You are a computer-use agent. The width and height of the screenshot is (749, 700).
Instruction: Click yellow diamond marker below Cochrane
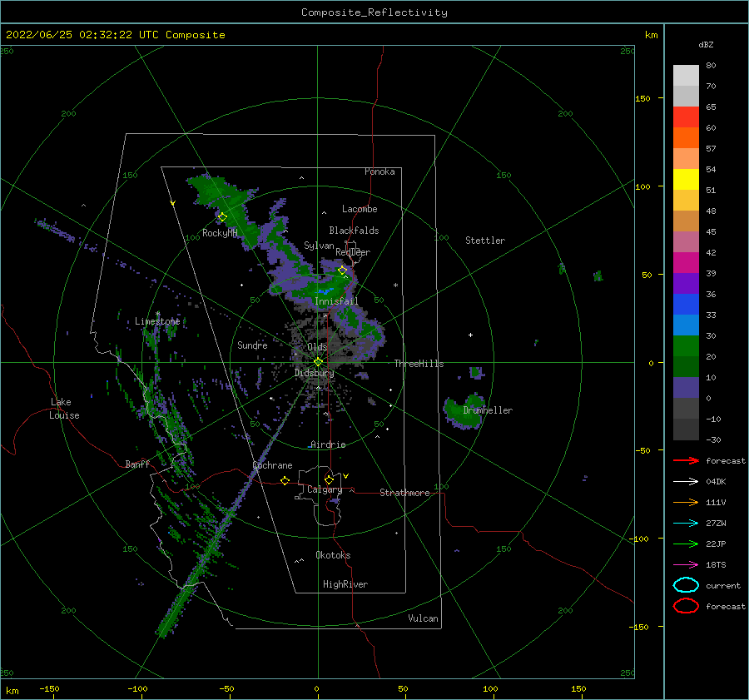coord(285,480)
